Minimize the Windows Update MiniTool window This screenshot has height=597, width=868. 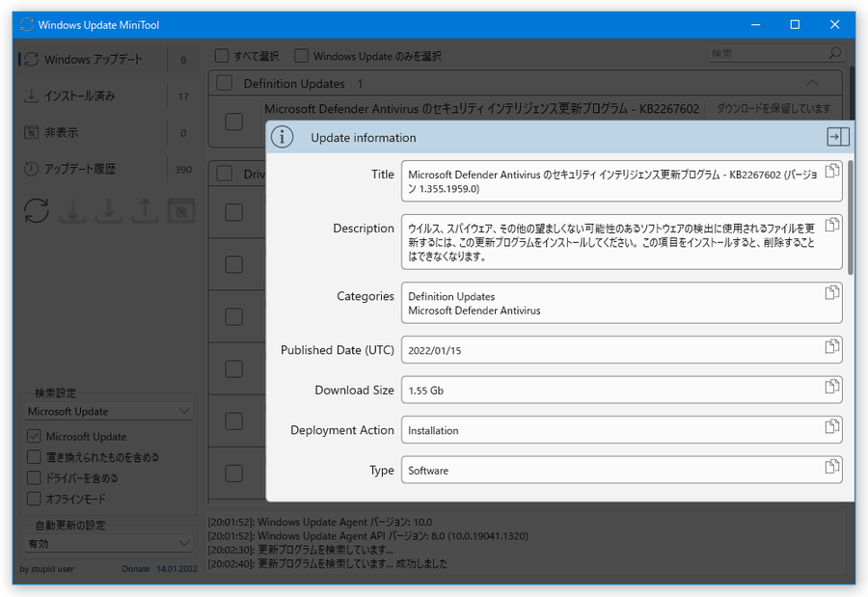(755, 25)
